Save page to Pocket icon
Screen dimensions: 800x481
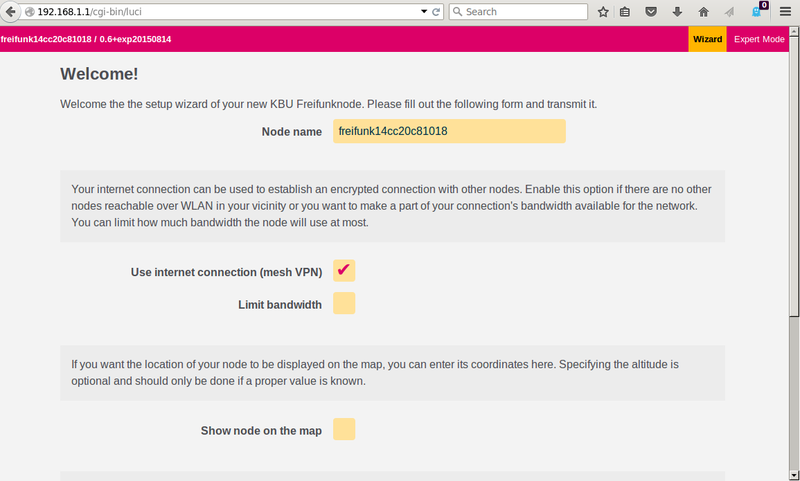[651, 12]
